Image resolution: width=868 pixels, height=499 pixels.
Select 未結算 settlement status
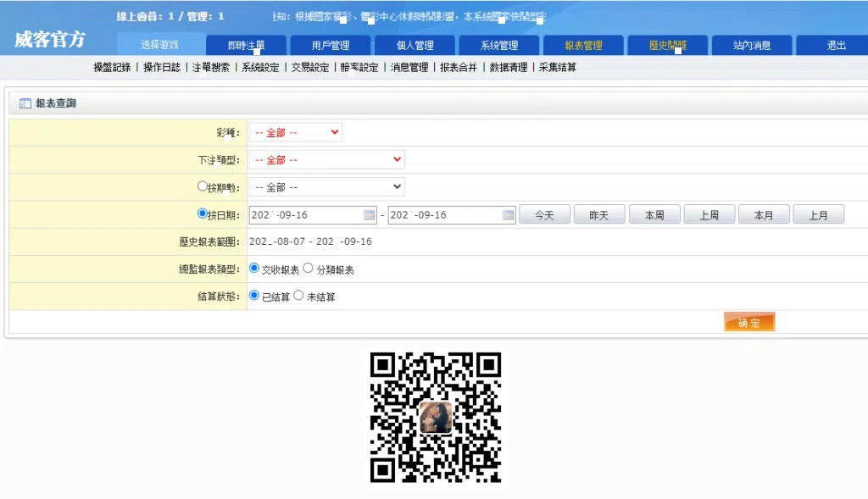tap(299, 296)
